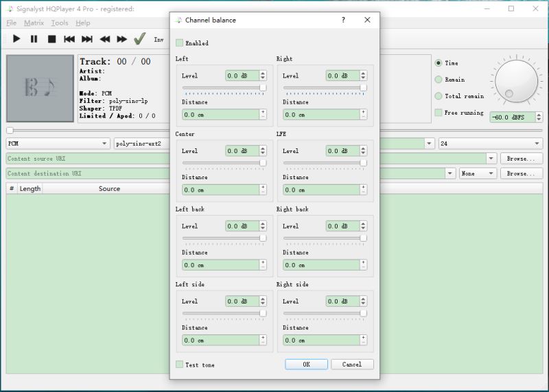Fast forward using double right arrow
Viewport: 549px width, 392px height.
pyautogui.click(x=122, y=39)
